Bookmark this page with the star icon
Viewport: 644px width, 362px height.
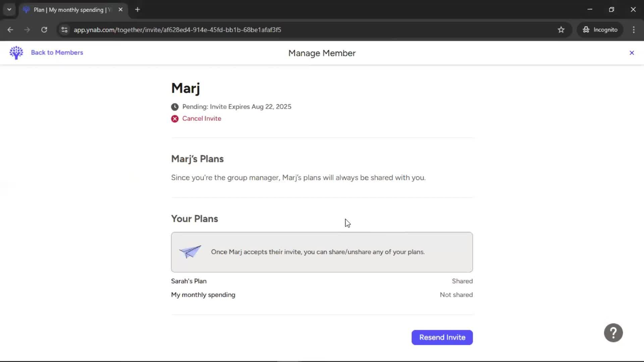(561, 30)
